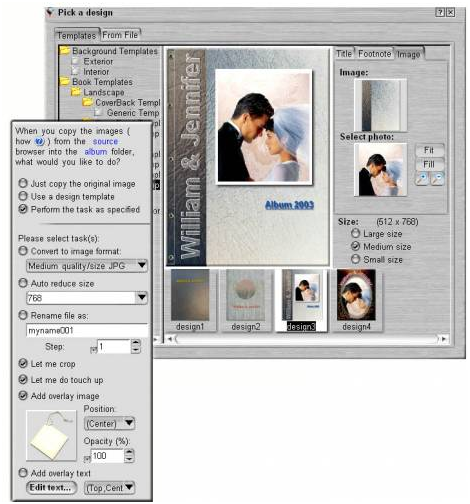This screenshot has width=470, height=504.
Task: Select 'Exterior' in the template tree
Action: (98, 61)
